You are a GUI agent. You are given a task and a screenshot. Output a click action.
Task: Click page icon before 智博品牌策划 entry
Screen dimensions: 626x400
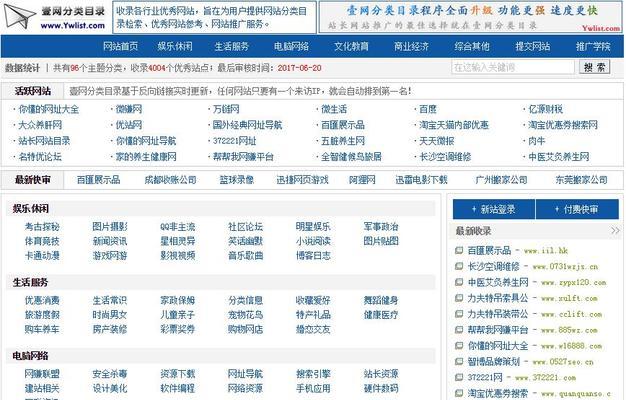click(x=459, y=362)
